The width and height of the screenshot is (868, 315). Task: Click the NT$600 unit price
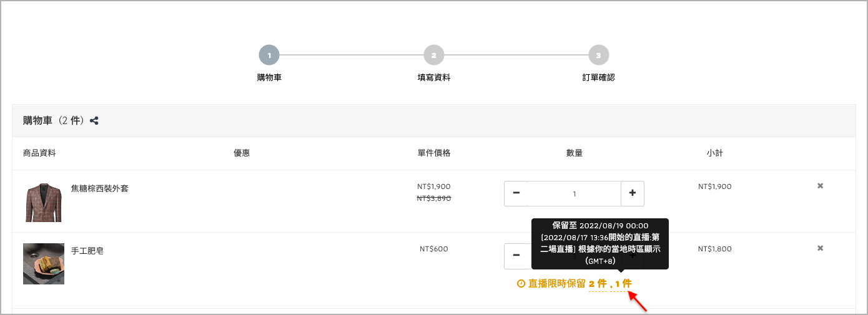click(x=434, y=249)
